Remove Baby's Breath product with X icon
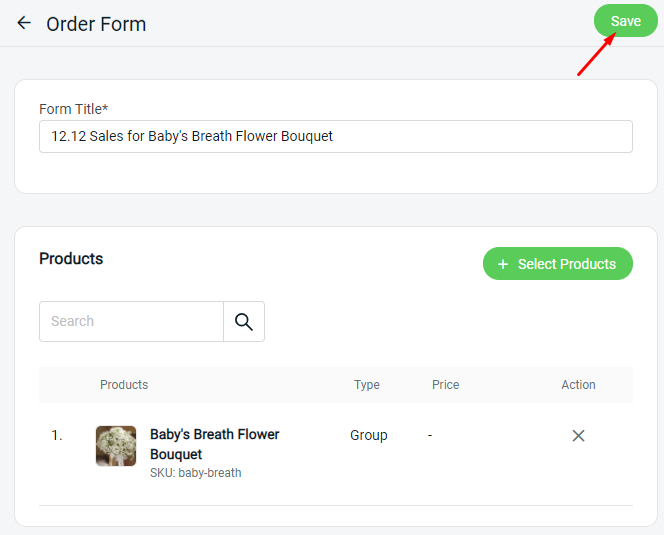Screen dimensions: 664x535 point(578,436)
